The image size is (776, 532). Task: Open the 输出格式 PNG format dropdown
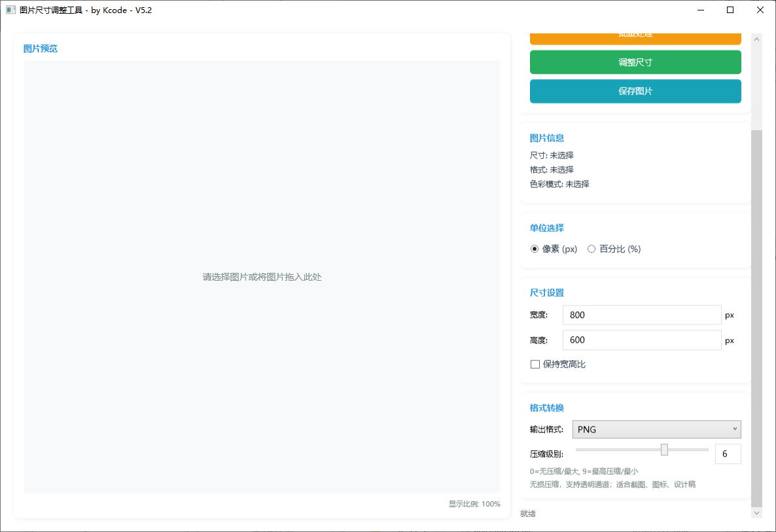pyautogui.click(x=656, y=429)
